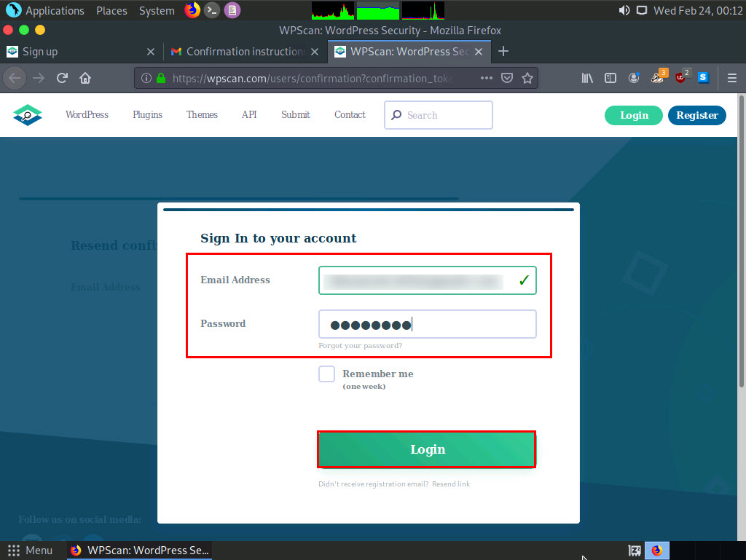Reload the current page
This screenshot has width=746, height=560.
[x=62, y=78]
